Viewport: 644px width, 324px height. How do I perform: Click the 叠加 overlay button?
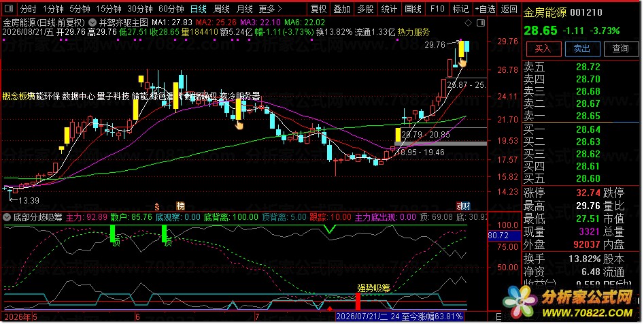pyautogui.click(x=341, y=9)
